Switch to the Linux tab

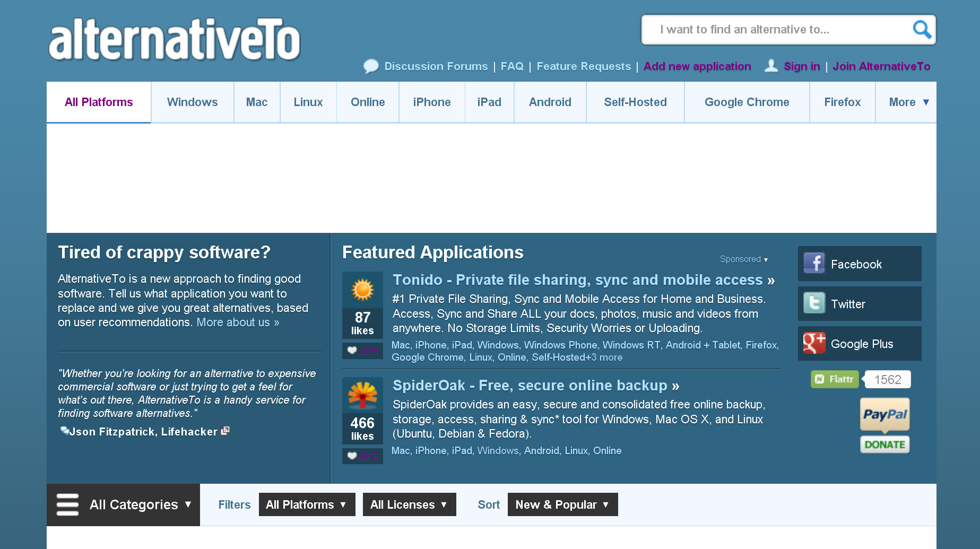[308, 102]
